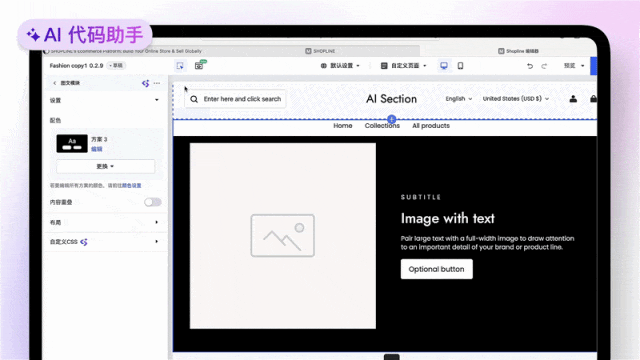Click the blue plus add-section button
This screenshot has width=640, height=360.
pos(391,119)
